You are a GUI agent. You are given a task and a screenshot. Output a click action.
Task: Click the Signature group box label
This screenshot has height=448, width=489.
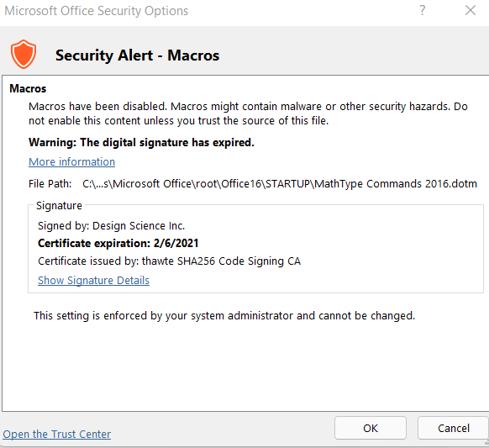(x=59, y=206)
